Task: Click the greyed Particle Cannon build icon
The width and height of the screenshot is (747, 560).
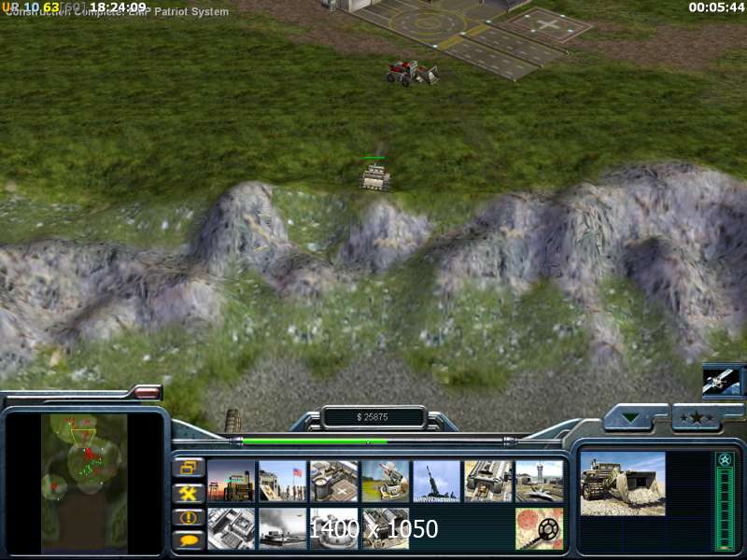Action: click(x=334, y=528)
